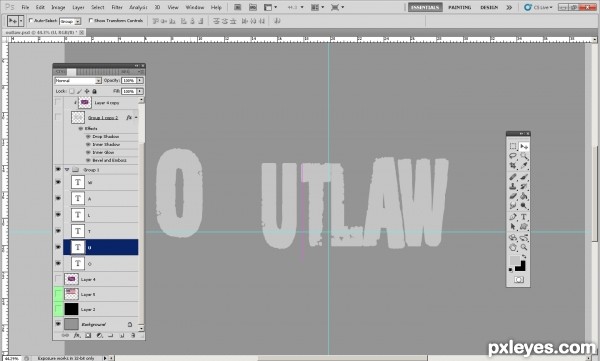The width and height of the screenshot is (600, 361).
Task: Select the Crop tool
Action: (513, 166)
